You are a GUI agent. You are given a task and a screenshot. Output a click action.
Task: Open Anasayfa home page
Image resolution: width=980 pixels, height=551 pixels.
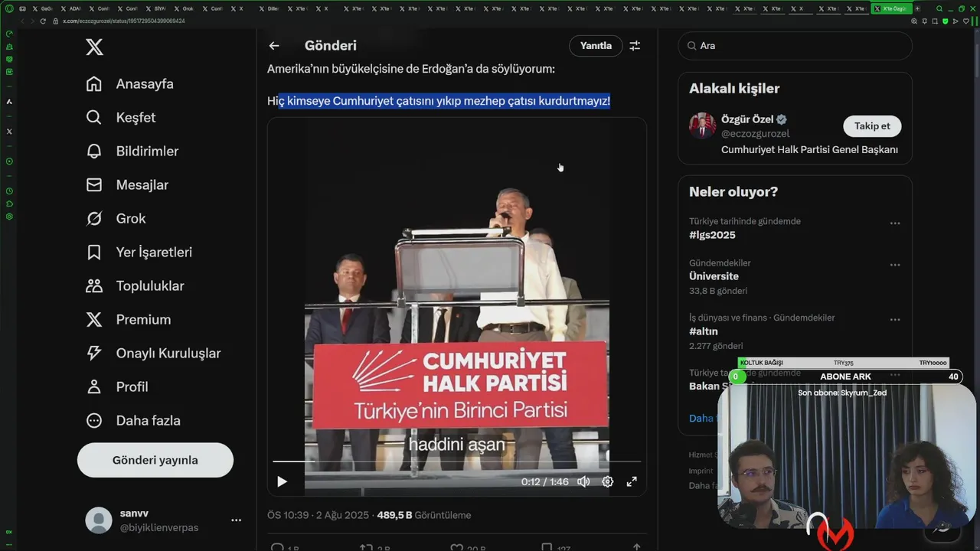click(x=129, y=84)
